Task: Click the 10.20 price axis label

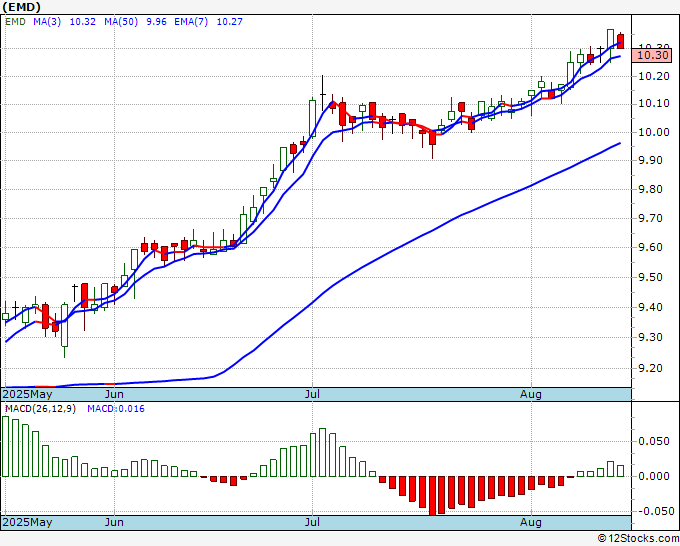Action: 654,77
